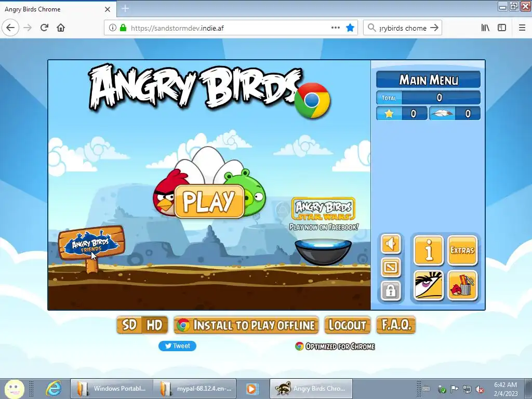Click the star score counter

pos(402,113)
